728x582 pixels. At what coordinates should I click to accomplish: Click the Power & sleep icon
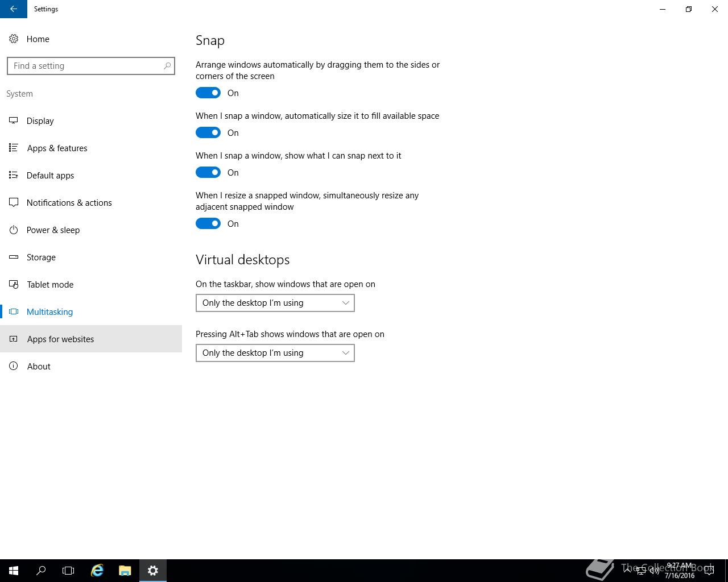14,230
